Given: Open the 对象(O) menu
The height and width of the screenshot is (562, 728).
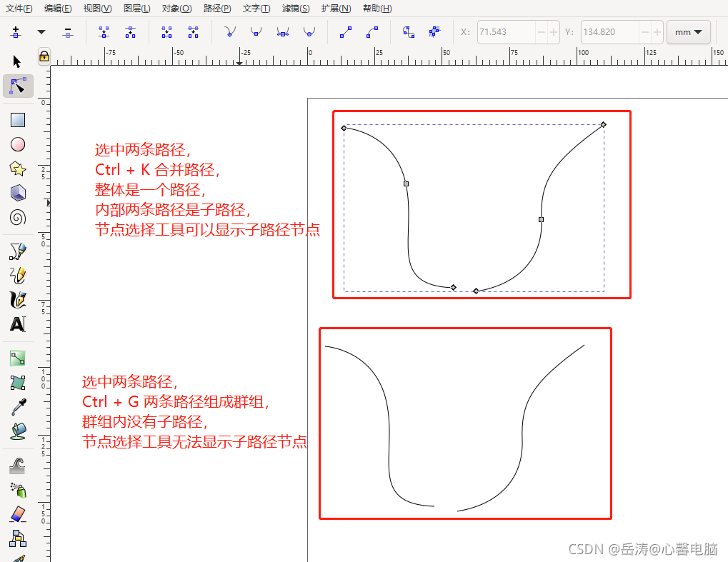Looking at the screenshot, I should pos(177,9).
